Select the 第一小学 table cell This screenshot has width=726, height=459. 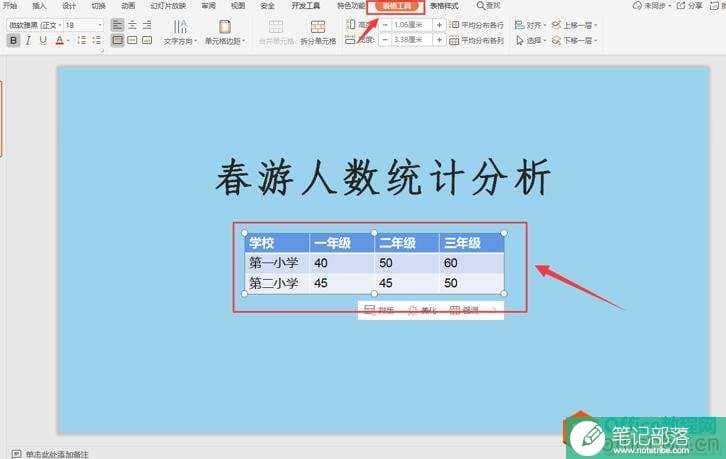(x=277, y=263)
